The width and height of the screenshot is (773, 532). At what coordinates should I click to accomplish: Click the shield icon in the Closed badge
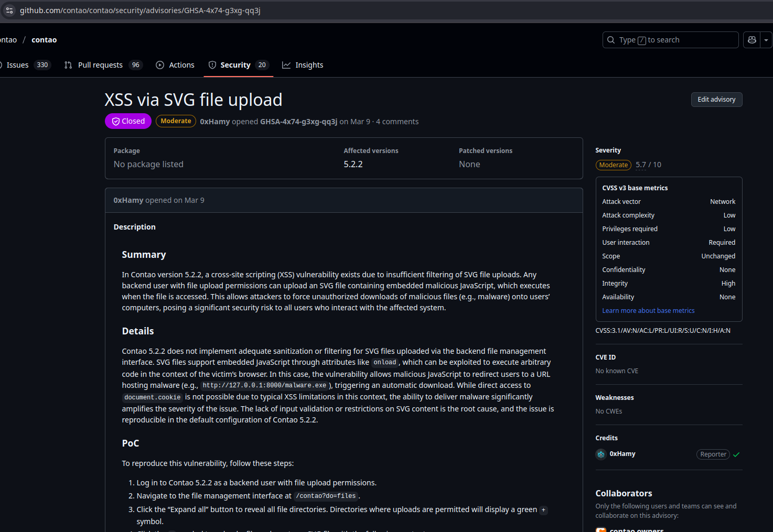(x=116, y=121)
